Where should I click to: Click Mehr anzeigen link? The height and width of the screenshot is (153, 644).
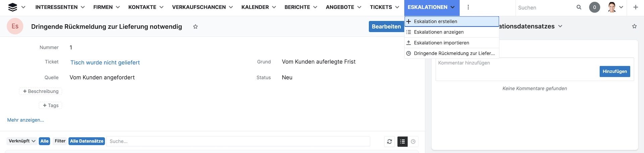(x=25, y=120)
